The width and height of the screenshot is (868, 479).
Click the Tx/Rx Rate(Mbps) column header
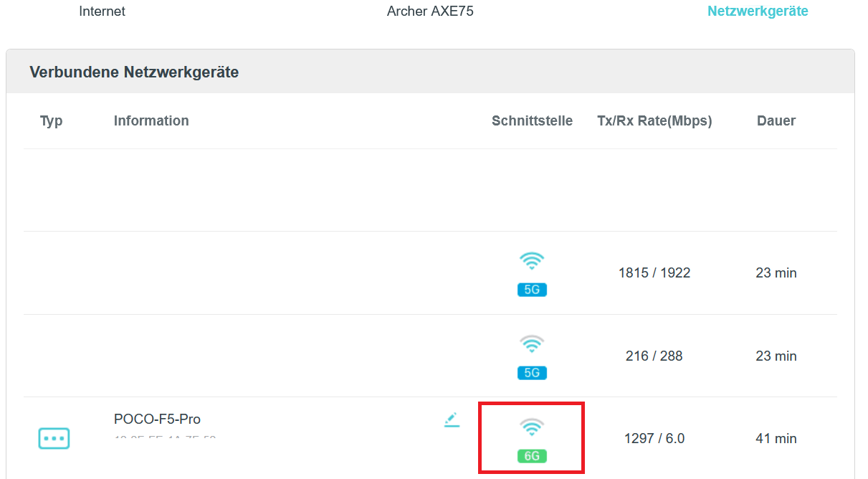tap(654, 121)
